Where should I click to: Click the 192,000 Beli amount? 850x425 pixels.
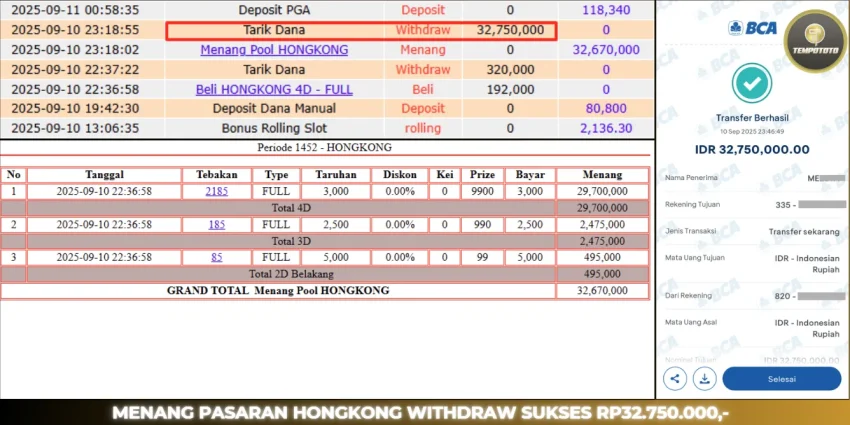click(x=510, y=89)
